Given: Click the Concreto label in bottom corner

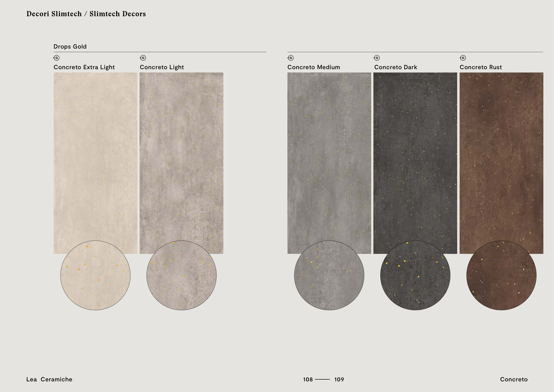Looking at the screenshot, I should coord(514,379).
